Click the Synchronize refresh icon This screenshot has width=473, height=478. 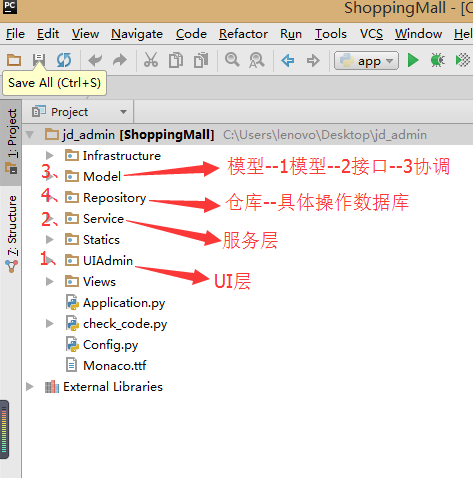64,60
